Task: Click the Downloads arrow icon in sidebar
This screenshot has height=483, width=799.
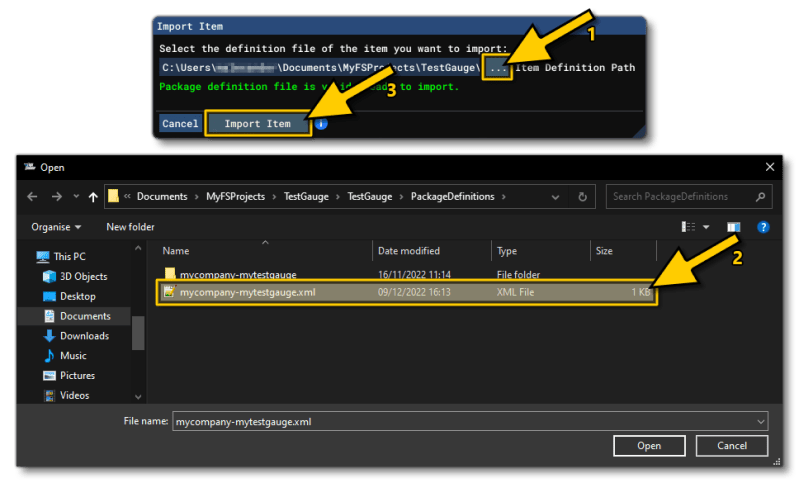Action: coord(49,336)
